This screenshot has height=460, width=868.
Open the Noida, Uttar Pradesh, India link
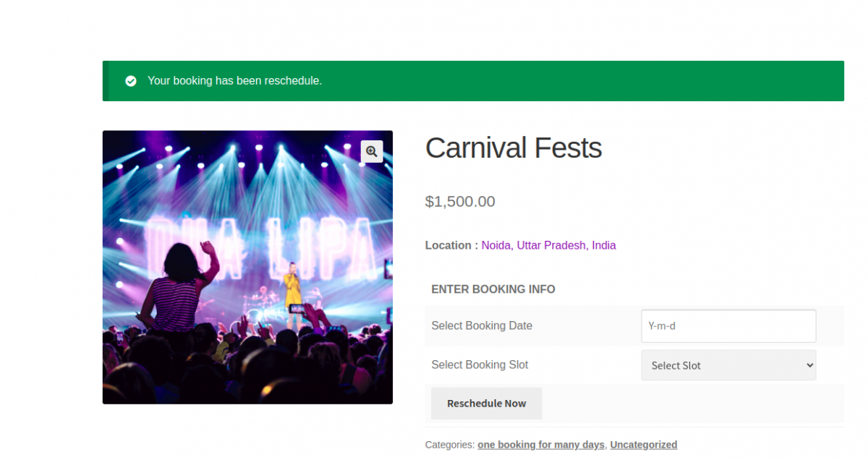(548, 246)
